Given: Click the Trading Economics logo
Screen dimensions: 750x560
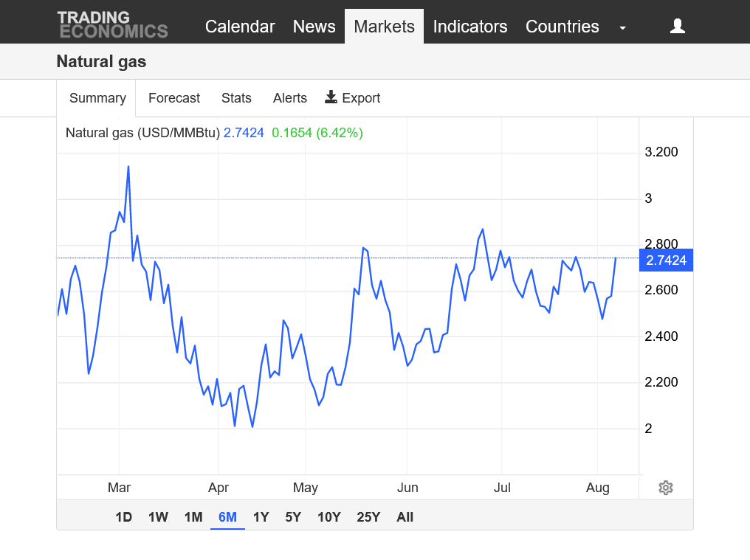Looking at the screenshot, I should [112, 24].
